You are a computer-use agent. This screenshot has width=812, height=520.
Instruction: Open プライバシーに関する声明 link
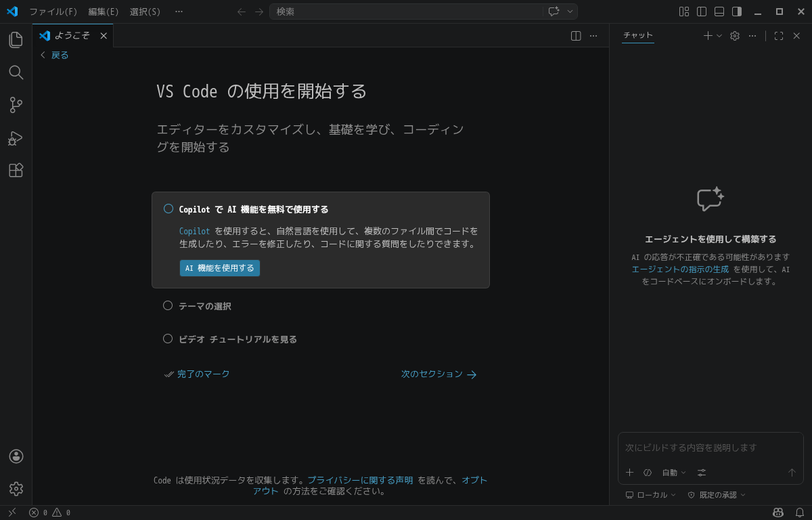(360, 480)
